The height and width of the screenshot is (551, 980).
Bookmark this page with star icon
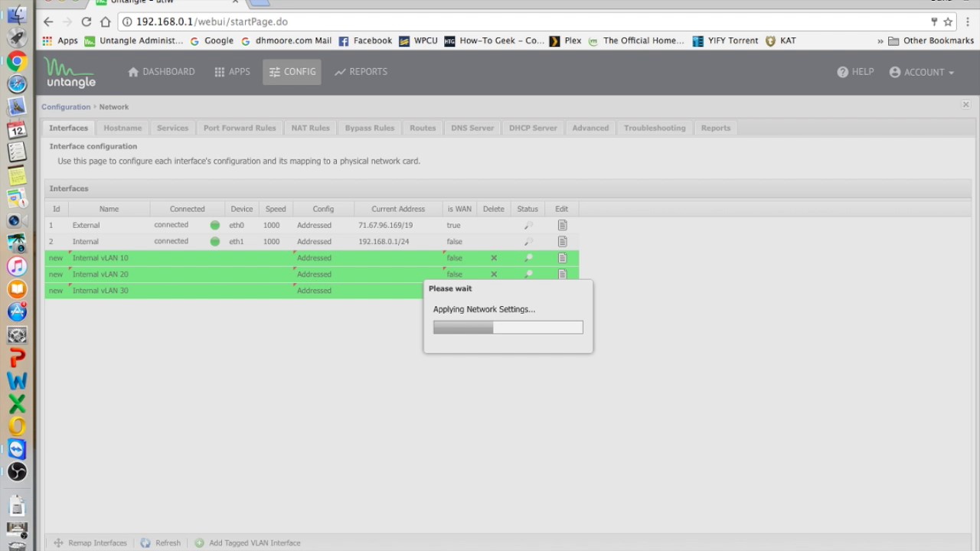pos(948,21)
